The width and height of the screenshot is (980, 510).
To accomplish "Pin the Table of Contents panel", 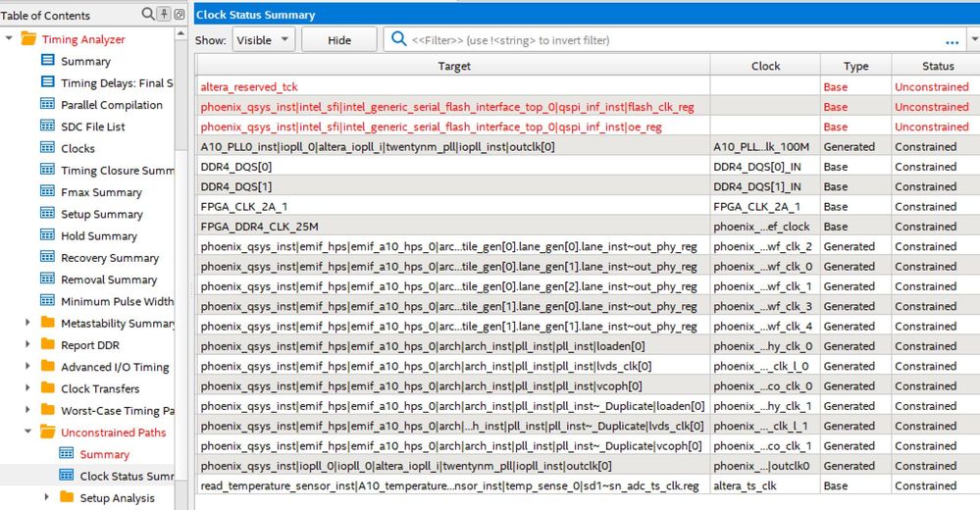I will [164, 14].
